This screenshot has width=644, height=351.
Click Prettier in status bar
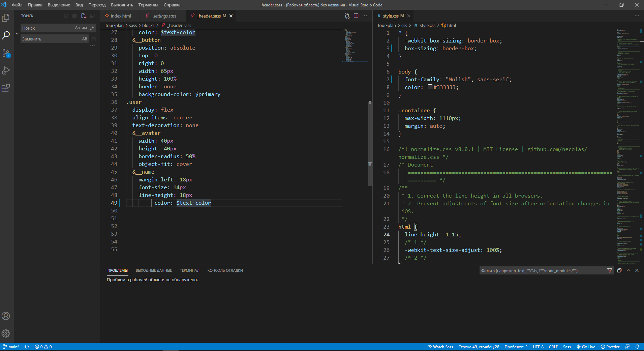(x=610, y=347)
